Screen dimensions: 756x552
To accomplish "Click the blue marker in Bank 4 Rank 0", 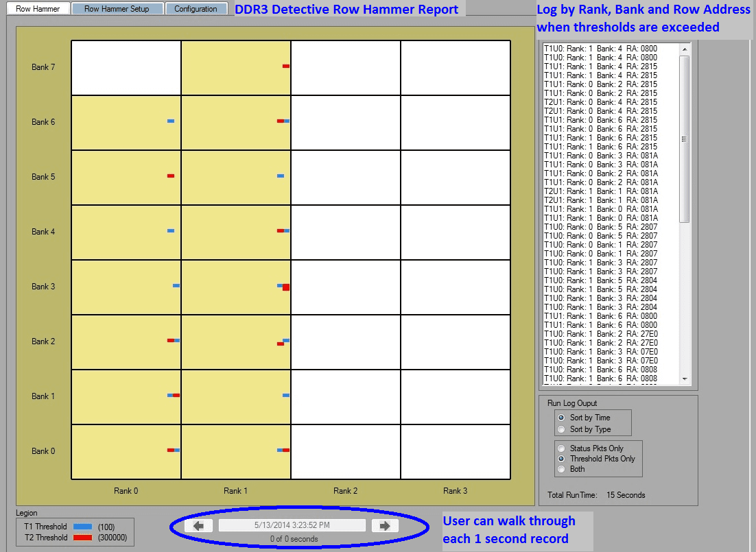I will click(171, 231).
